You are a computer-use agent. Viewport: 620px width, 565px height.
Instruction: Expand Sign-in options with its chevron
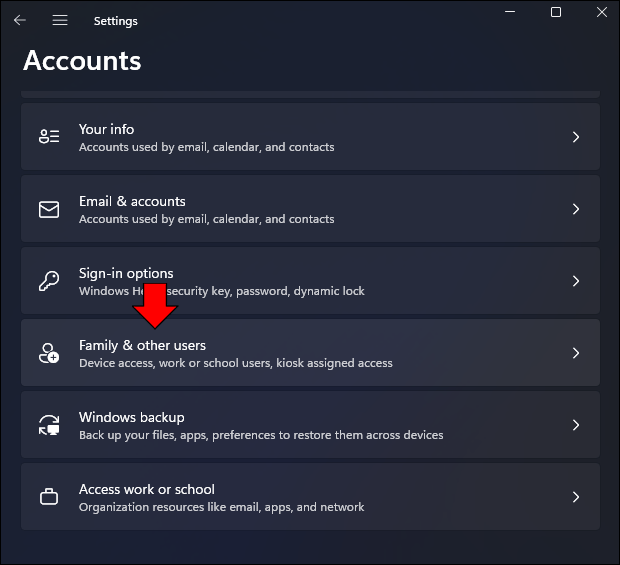[576, 281]
